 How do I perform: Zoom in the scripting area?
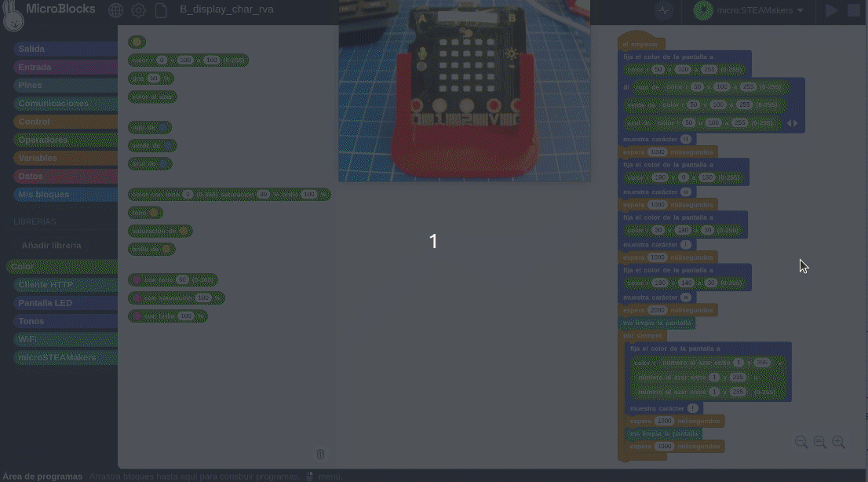pos(839,441)
